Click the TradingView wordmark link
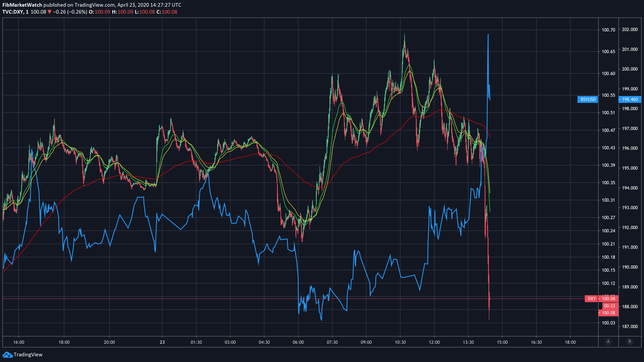 pyautogui.click(x=28, y=354)
